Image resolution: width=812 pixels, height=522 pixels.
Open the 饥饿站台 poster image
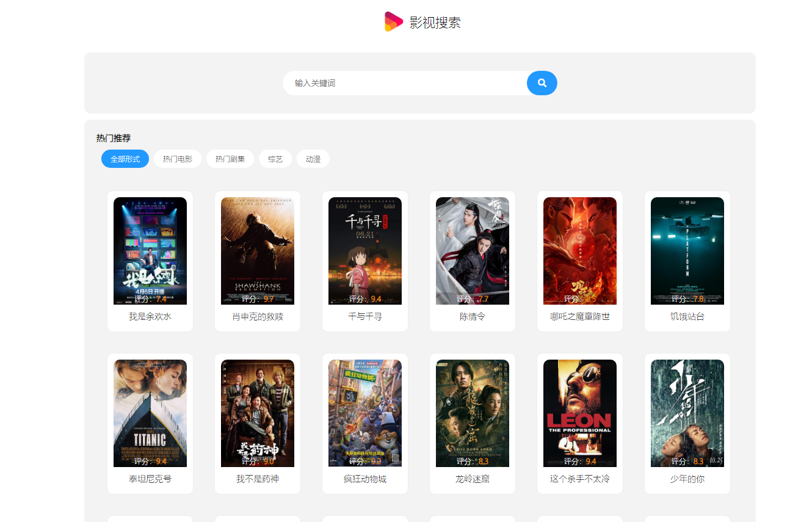[687, 251]
